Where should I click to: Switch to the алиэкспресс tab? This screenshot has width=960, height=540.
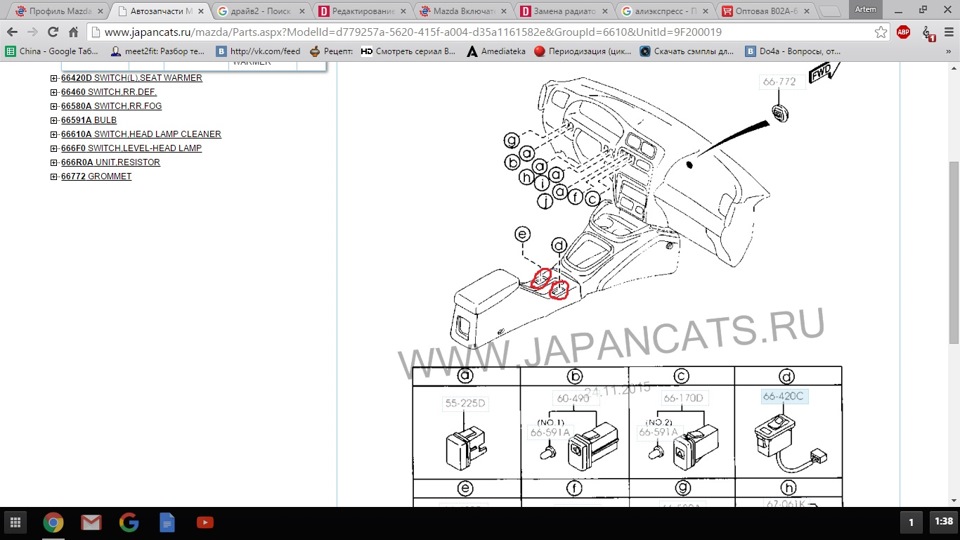tap(665, 11)
